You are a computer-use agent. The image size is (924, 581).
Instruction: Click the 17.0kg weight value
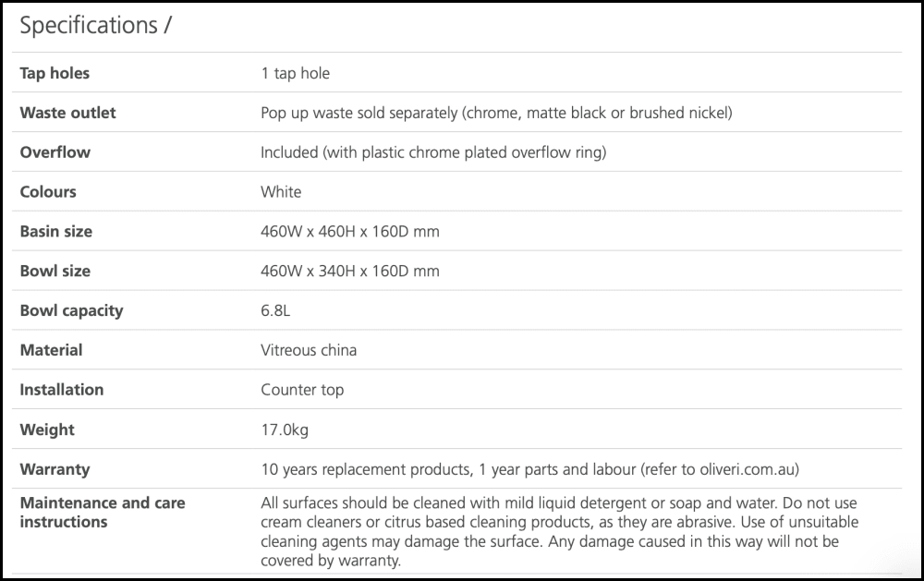click(x=284, y=430)
